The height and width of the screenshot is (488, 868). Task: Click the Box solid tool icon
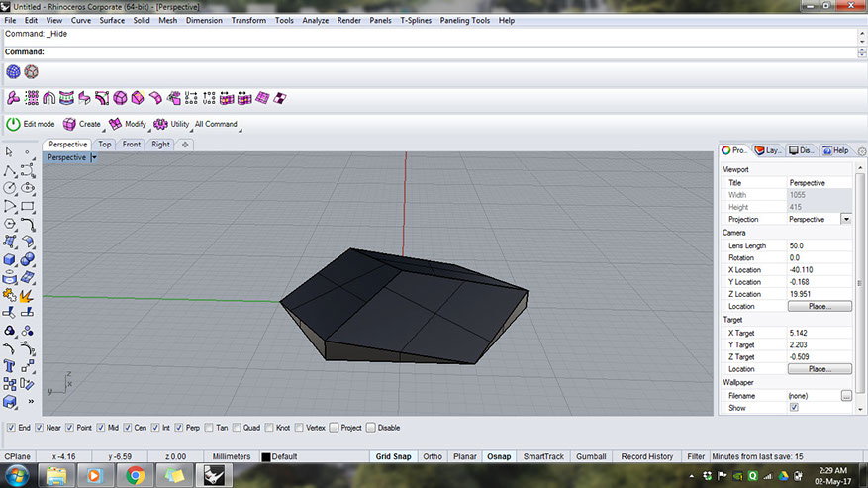9,259
